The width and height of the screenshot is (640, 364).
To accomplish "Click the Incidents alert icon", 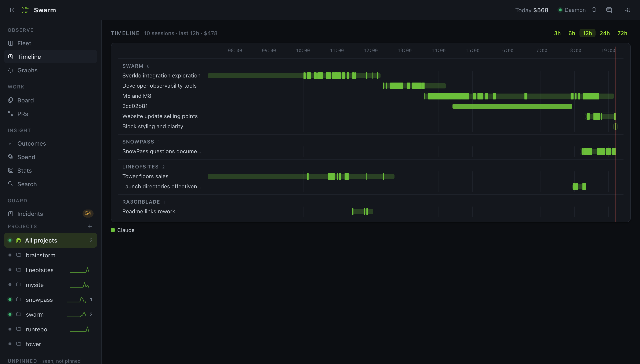I will pos(11,214).
